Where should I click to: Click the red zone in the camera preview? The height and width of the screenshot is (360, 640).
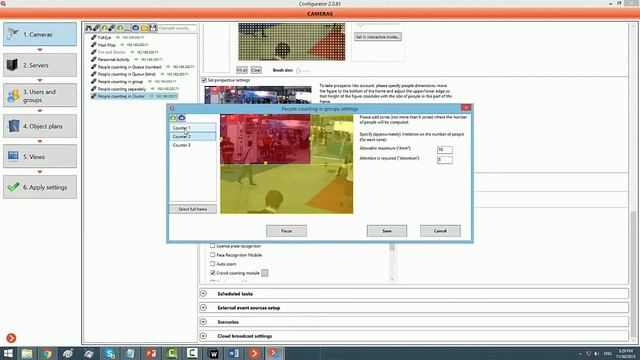[265, 139]
